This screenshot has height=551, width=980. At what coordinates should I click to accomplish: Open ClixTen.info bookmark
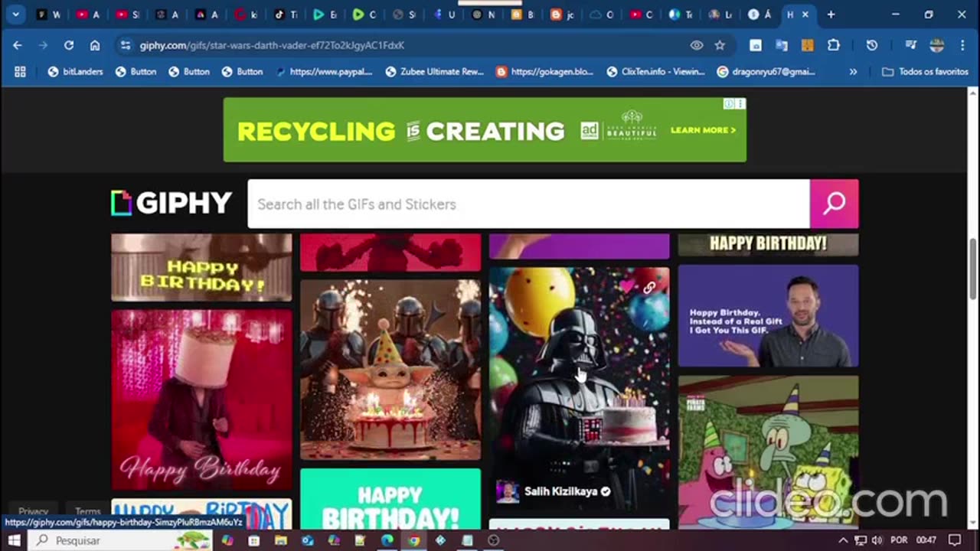coord(656,71)
